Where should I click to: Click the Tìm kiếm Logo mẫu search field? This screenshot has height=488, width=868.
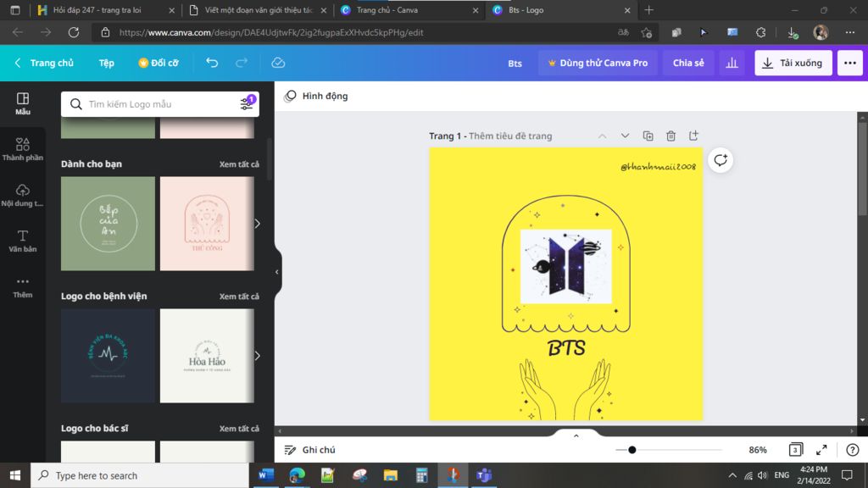coord(159,104)
